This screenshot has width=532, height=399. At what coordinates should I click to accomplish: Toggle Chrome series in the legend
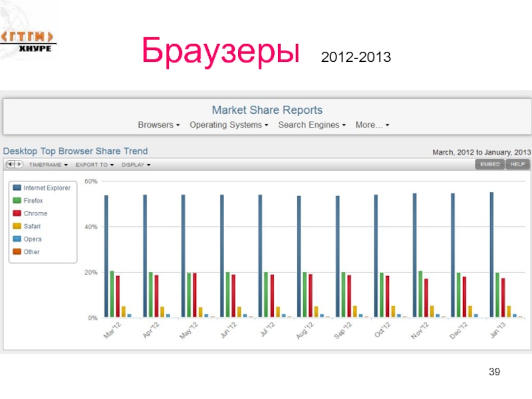pyautogui.click(x=36, y=213)
